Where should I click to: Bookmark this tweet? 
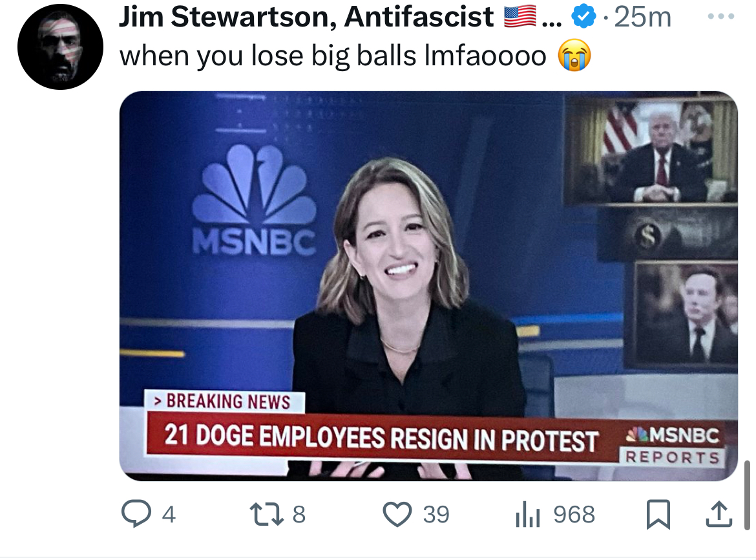658,514
